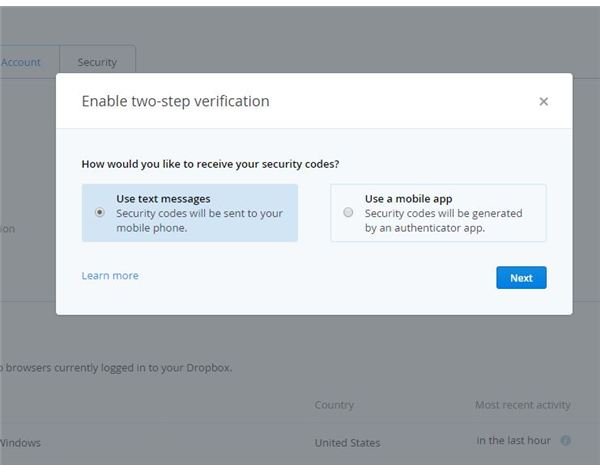Viewport: 600px width, 472px height.
Task: Select the mobile app radio button
Action: click(x=348, y=212)
